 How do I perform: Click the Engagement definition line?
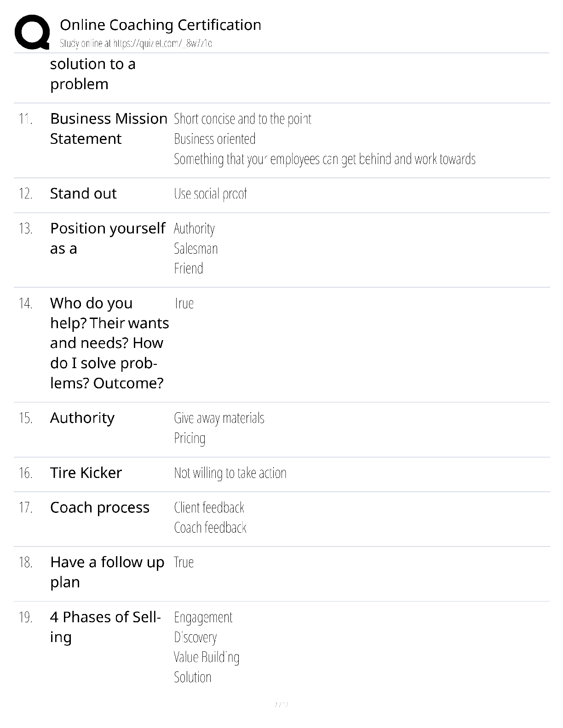203,617
